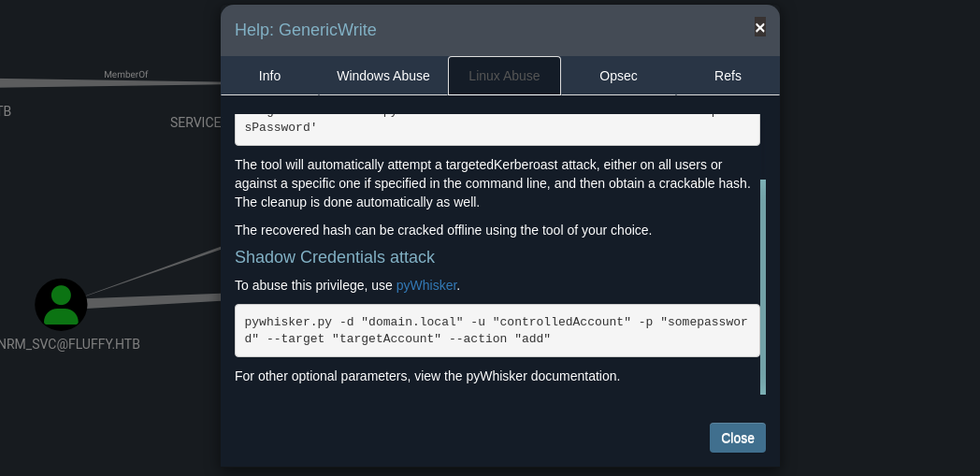The height and width of the screenshot is (476, 980).
Task: Click the recovered hash cracked offline sentence
Action: point(443,230)
